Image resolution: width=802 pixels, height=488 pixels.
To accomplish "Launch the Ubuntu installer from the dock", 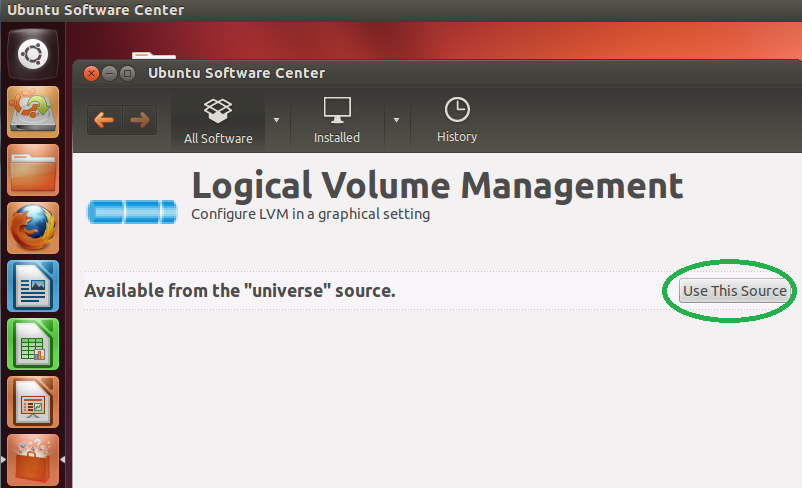I will 33,112.
